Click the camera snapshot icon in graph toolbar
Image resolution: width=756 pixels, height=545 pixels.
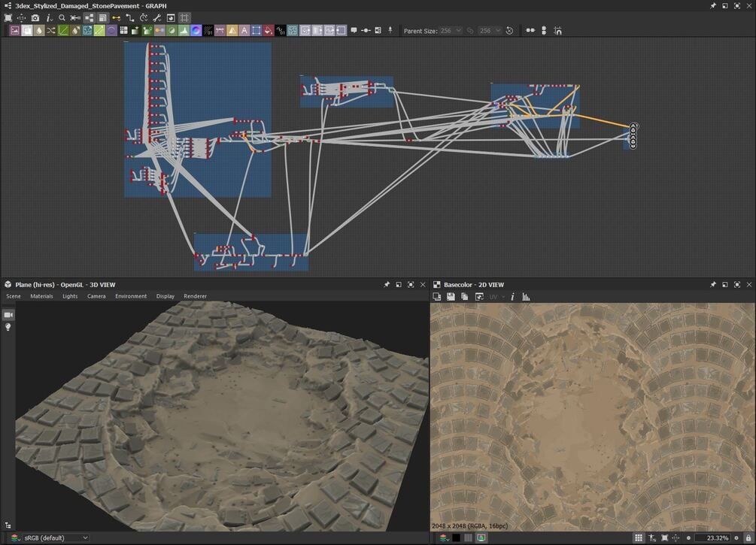point(35,18)
